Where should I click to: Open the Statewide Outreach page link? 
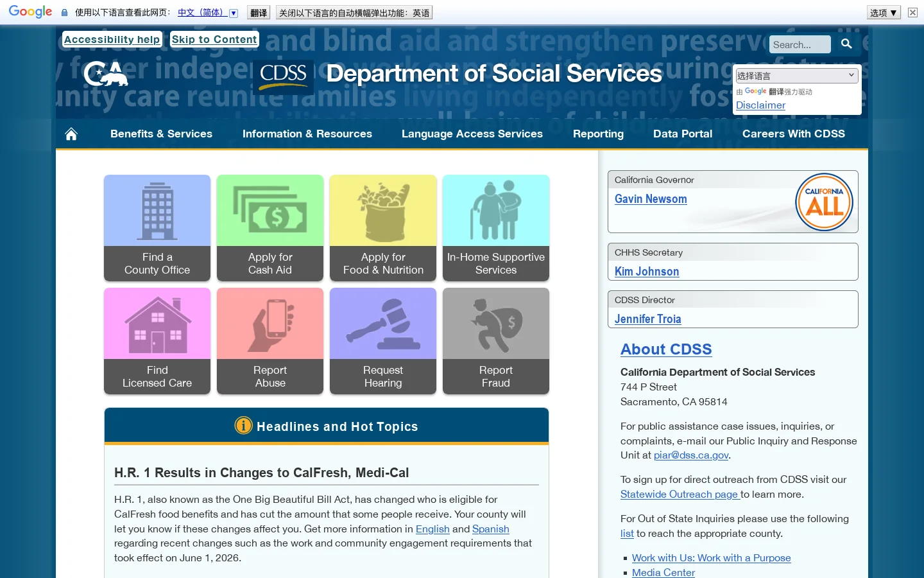click(680, 494)
